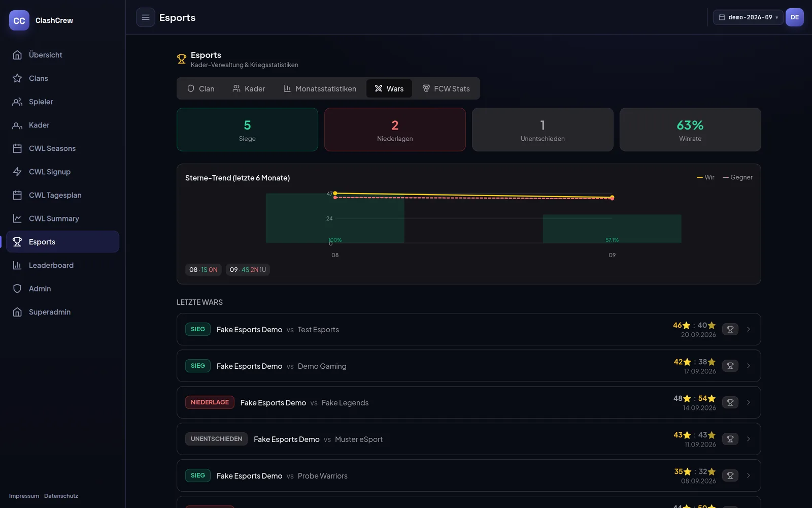This screenshot has width=812, height=508.
Task: Open the war against Test Esports
Action: (x=469, y=329)
